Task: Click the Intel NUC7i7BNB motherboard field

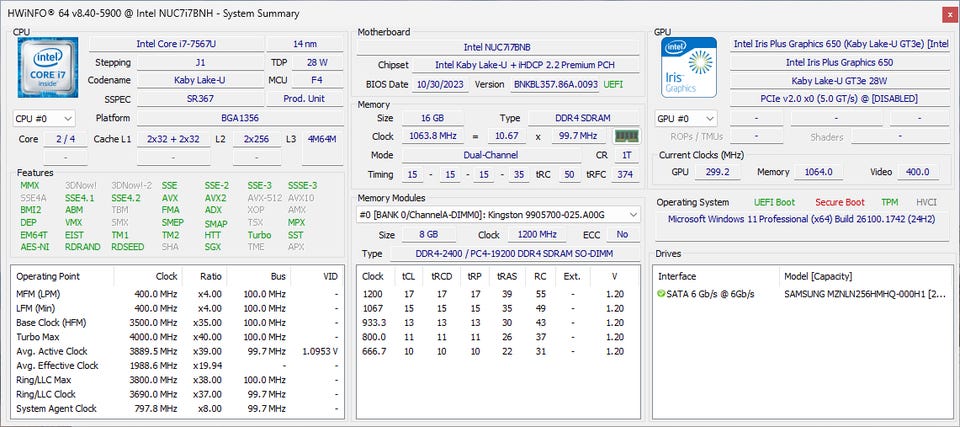Action: (x=498, y=46)
